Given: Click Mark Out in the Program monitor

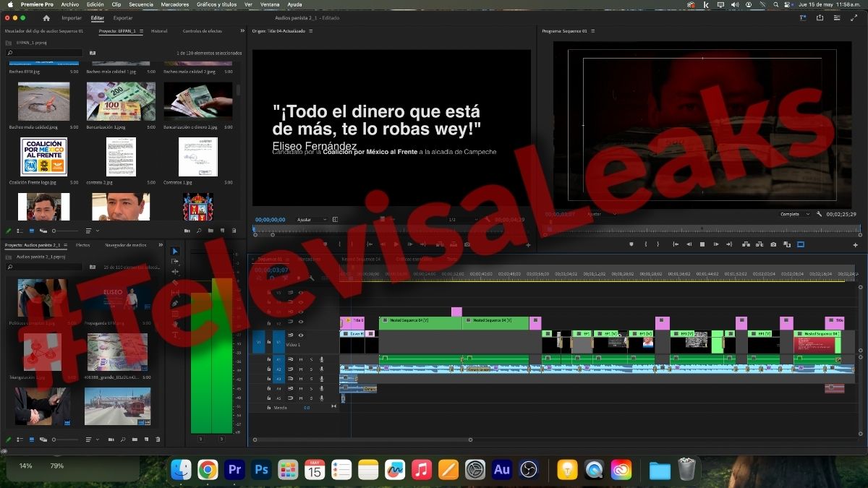Looking at the screenshot, I should 659,244.
